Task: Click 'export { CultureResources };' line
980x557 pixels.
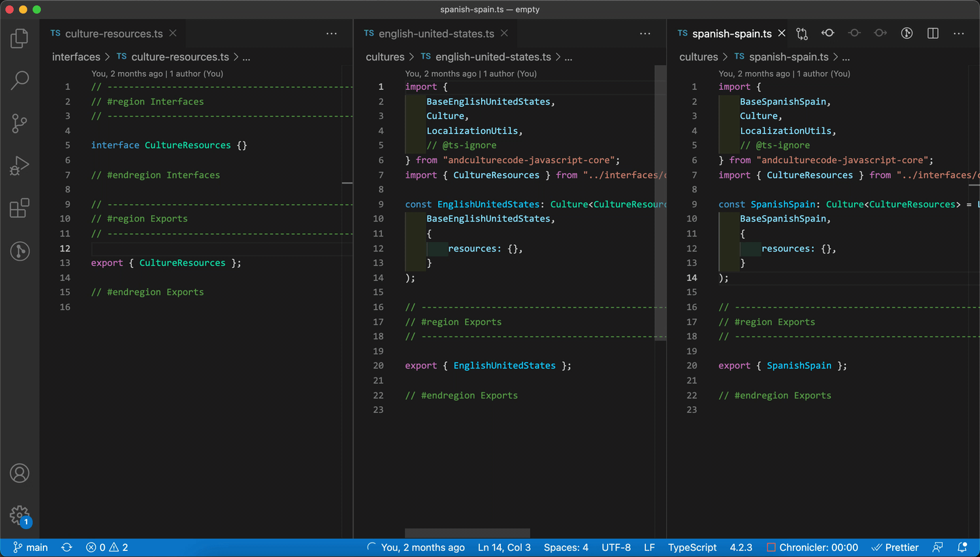Action: pyautogui.click(x=166, y=263)
